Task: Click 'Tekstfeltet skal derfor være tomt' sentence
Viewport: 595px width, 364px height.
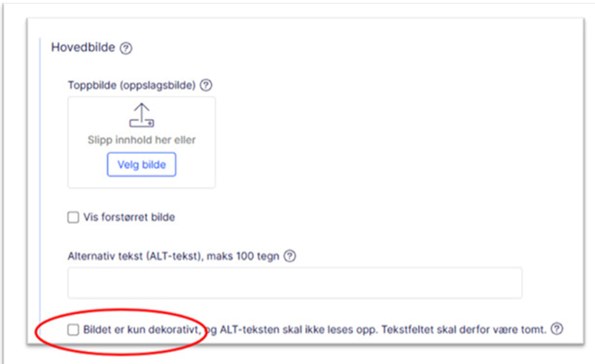Action: click(x=463, y=329)
